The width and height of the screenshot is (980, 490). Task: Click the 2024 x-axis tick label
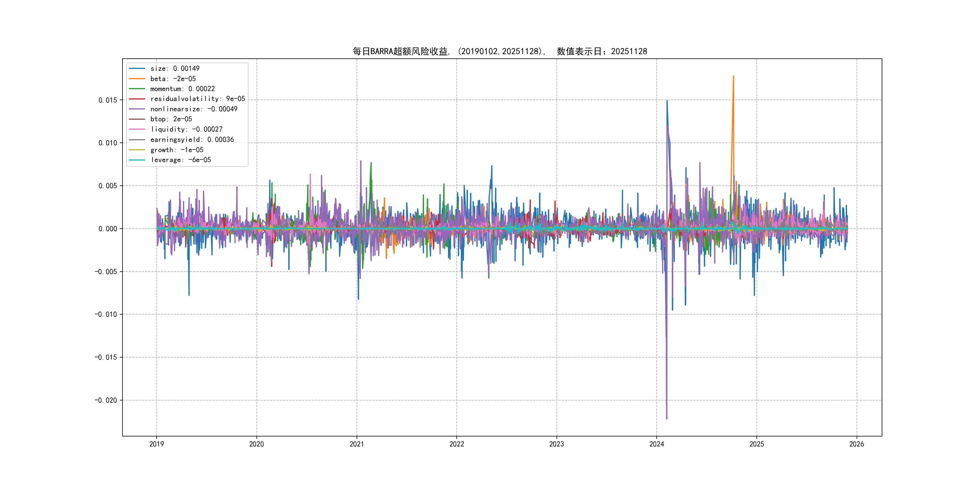[x=657, y=444]
